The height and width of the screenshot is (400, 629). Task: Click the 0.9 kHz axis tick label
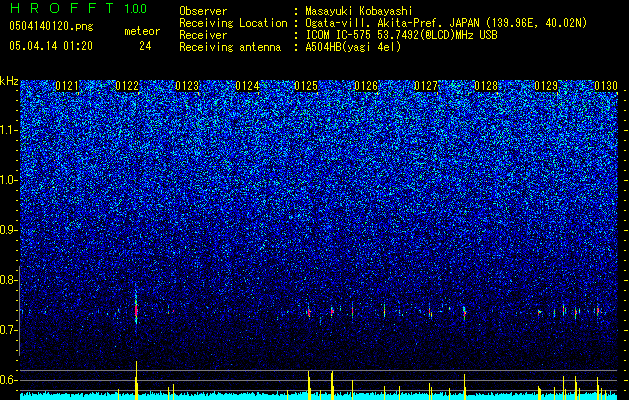(x=9, y=230)
